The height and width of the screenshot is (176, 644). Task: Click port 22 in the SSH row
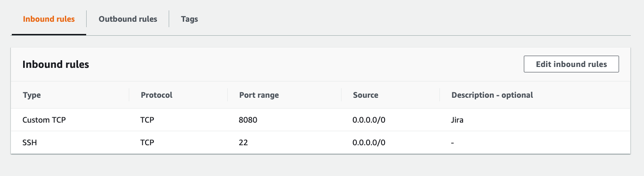244,143
